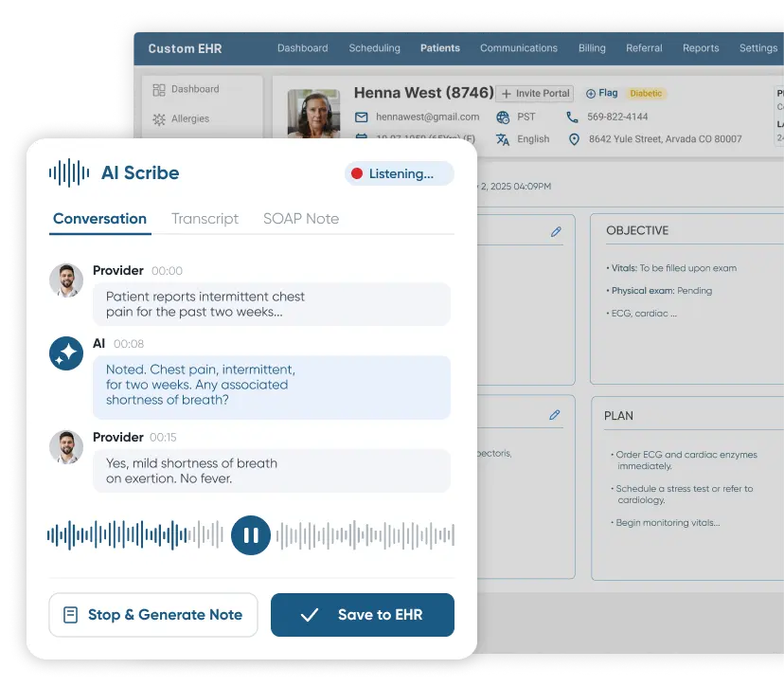Click the address 8642 Yule Street

tap(665, 139)
